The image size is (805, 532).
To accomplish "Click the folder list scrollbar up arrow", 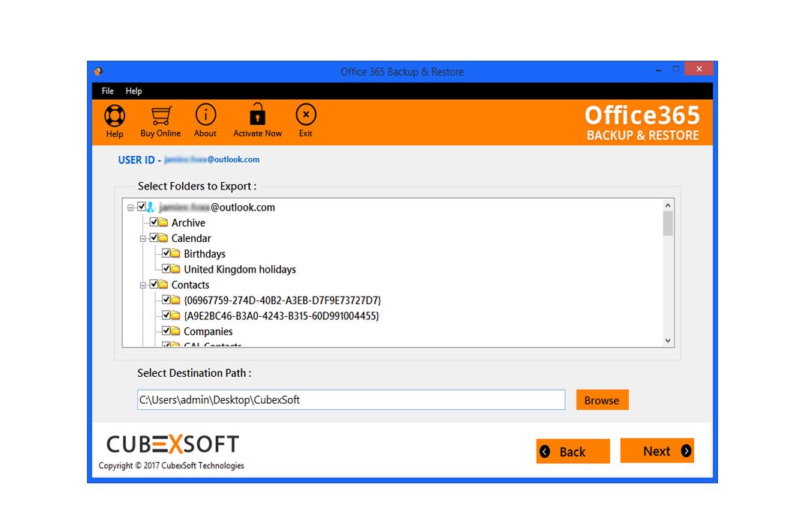I will click(x=668, y=205).
